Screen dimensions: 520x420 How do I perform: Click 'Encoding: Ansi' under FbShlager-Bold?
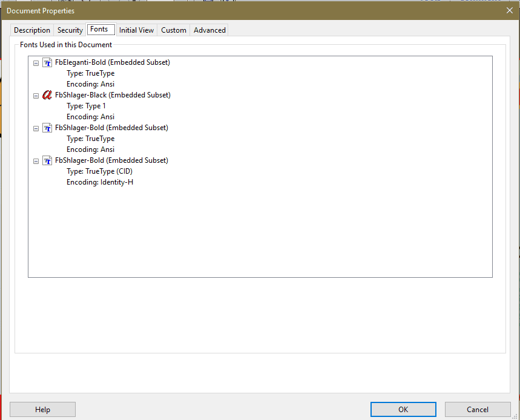pos(91,149)
